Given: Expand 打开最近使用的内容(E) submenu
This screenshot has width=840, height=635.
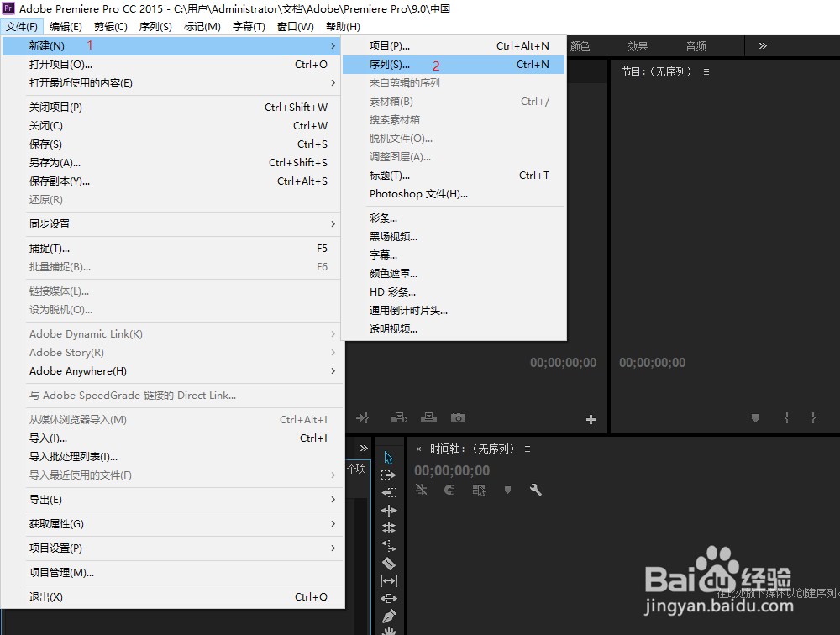Looking at the screenshot, I should (x=171, y=83).
